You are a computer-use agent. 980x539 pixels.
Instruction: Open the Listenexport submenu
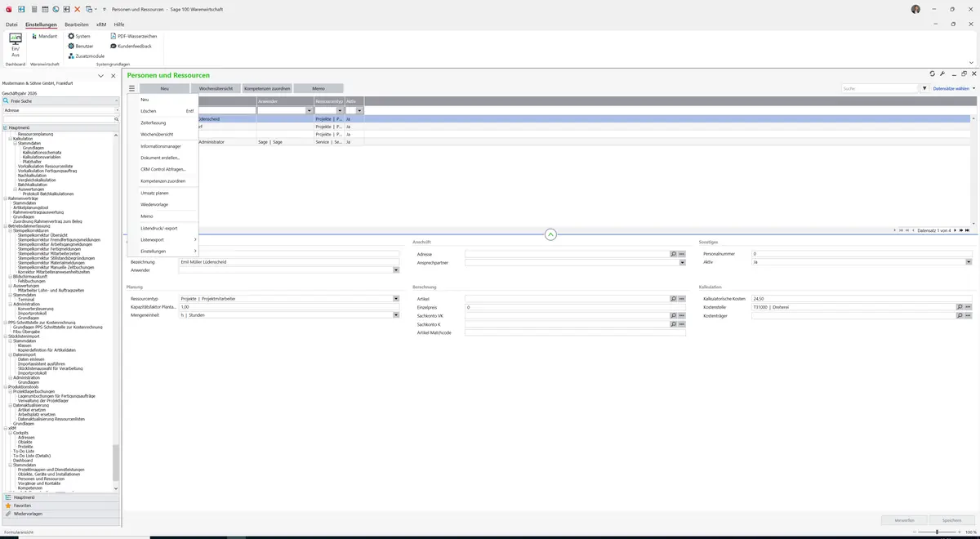click(x=163, y=240)
